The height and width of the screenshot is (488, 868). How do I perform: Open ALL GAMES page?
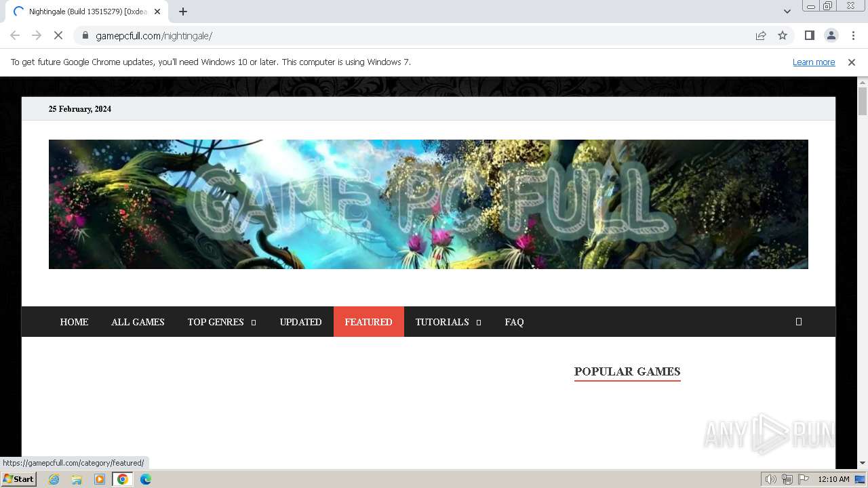coord(138,322)
